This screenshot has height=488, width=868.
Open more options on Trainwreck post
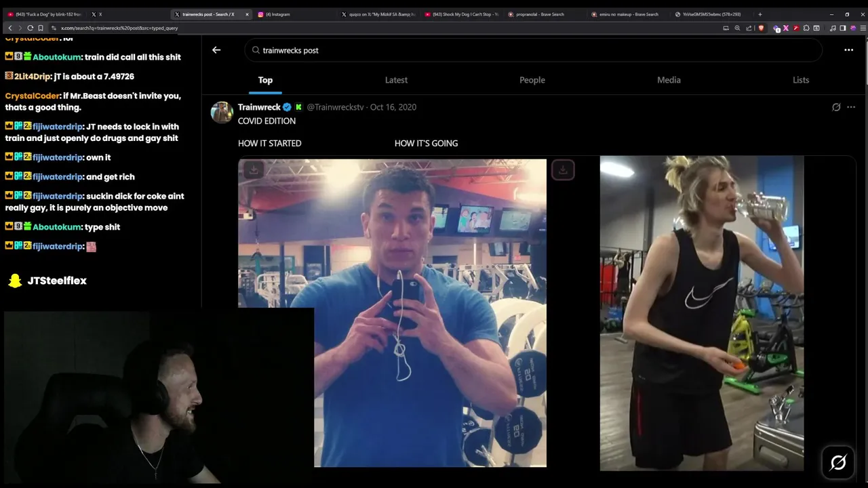coord(851,107)
